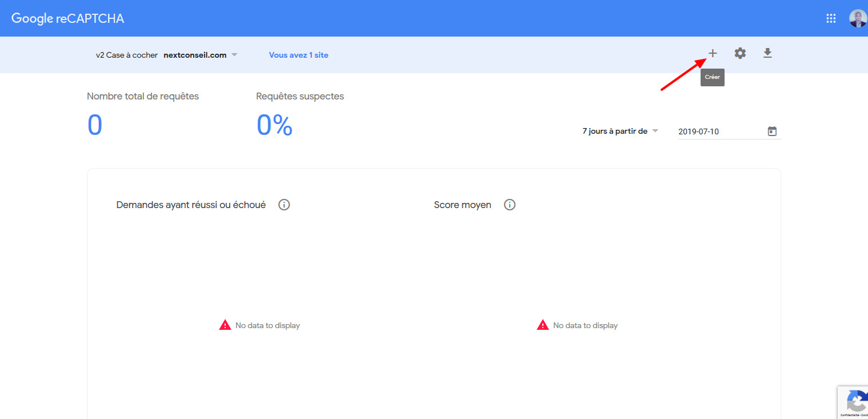Click the total requests value 0
This screenshot has height=419, width=868.
[95, 125]
